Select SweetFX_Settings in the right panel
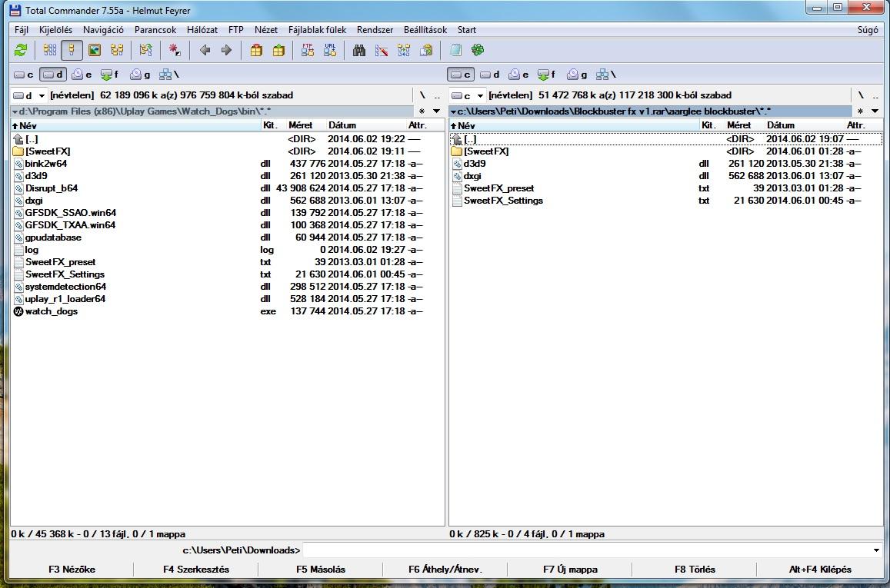Screen dimensions: 890x588 [x=503, y=201]
